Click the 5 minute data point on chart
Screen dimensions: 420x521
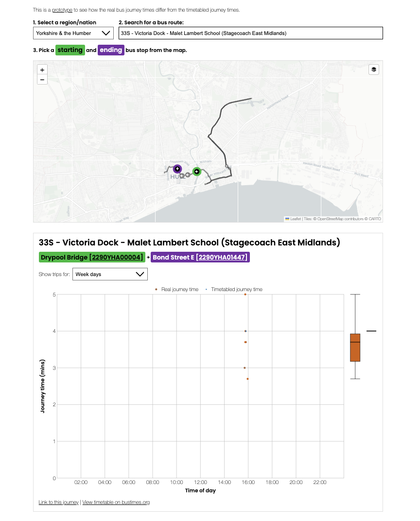(x=245, y=295)
